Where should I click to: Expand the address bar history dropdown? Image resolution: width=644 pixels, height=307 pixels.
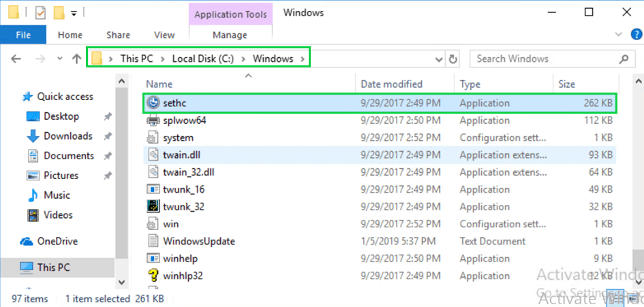point(440,59)
